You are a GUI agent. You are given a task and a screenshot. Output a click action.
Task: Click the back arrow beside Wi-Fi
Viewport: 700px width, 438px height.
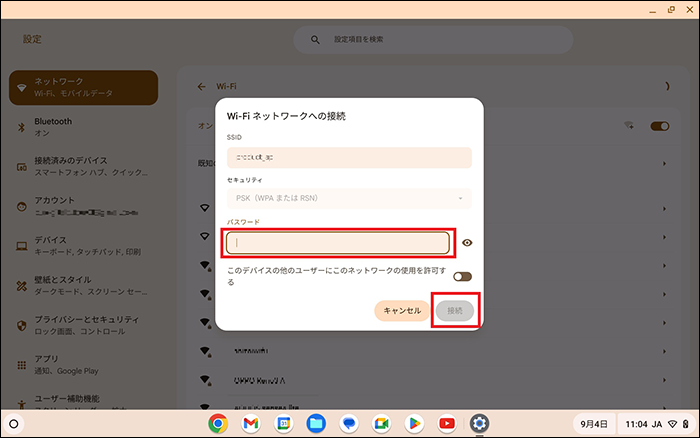point(201,87)
